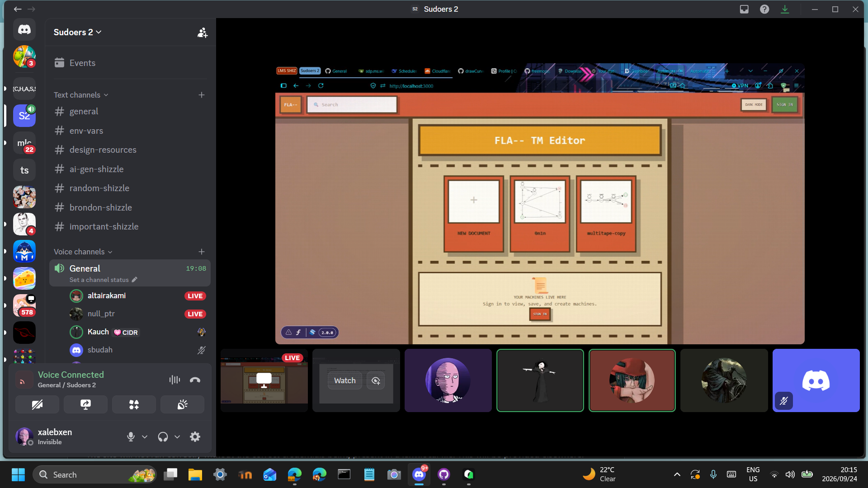This screenshot has width=868, height=488.
Task: Click the Windows Start button
Action: [x=18, y=474]
